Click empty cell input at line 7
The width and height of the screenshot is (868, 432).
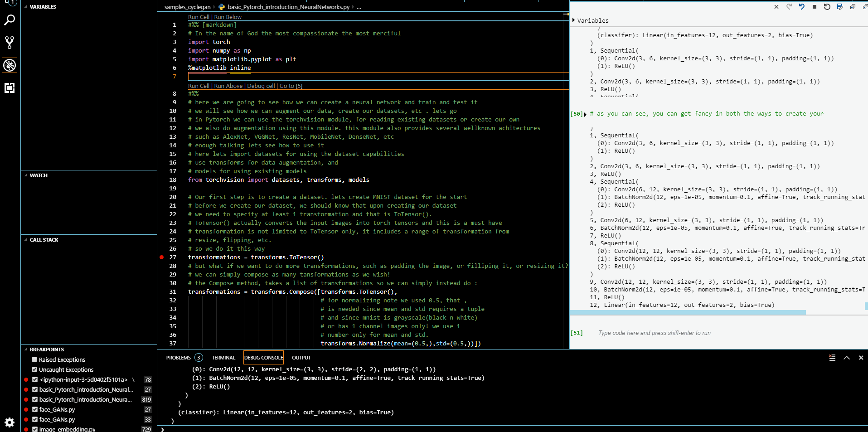pos(378,76)
